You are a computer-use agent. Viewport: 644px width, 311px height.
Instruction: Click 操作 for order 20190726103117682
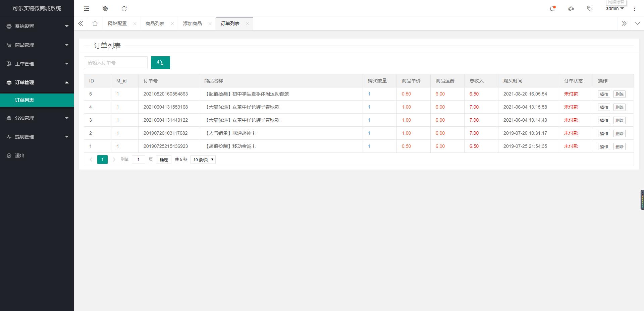(x=604, y=133)
